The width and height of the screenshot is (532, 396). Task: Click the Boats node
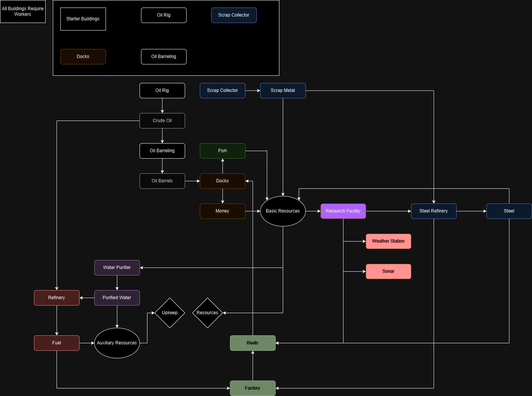click(x=253, y=343)
